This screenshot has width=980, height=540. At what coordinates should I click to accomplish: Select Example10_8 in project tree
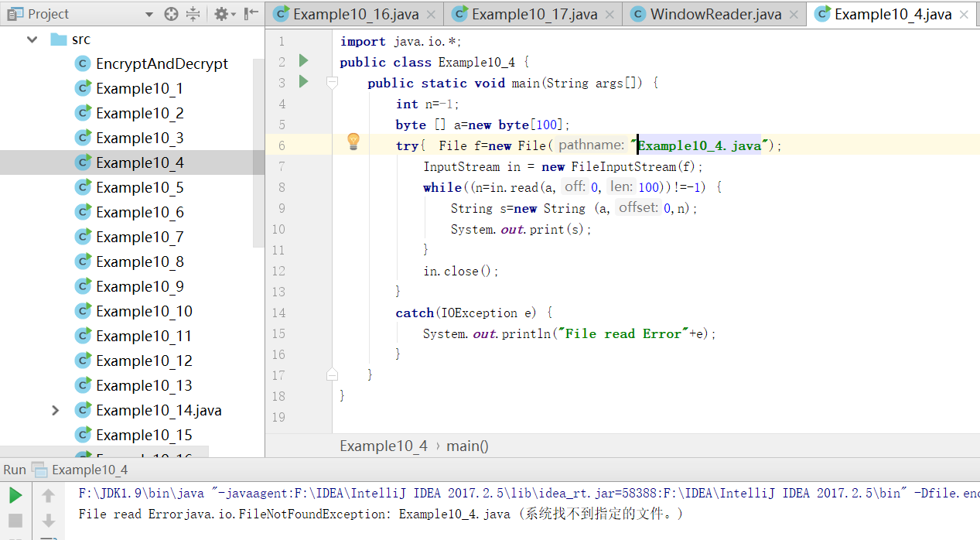pyautogui.click(x=140, y=262)
